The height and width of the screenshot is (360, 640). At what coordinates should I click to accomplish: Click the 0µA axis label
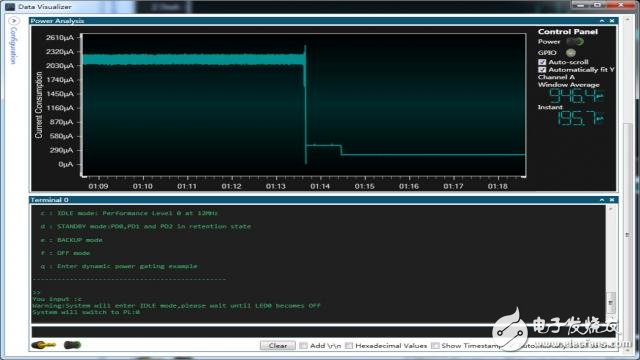tap(66, 164)
